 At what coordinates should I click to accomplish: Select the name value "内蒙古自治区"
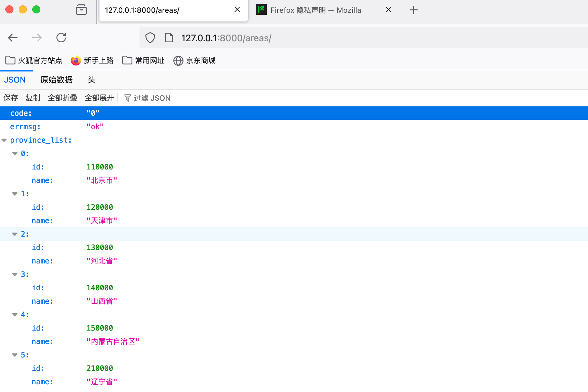point(113,341)
